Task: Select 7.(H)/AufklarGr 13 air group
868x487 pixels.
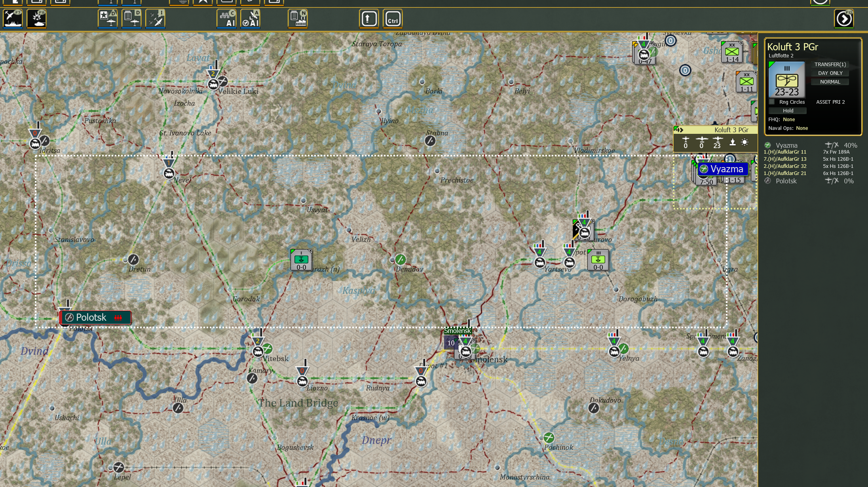Action: point(785,159)
